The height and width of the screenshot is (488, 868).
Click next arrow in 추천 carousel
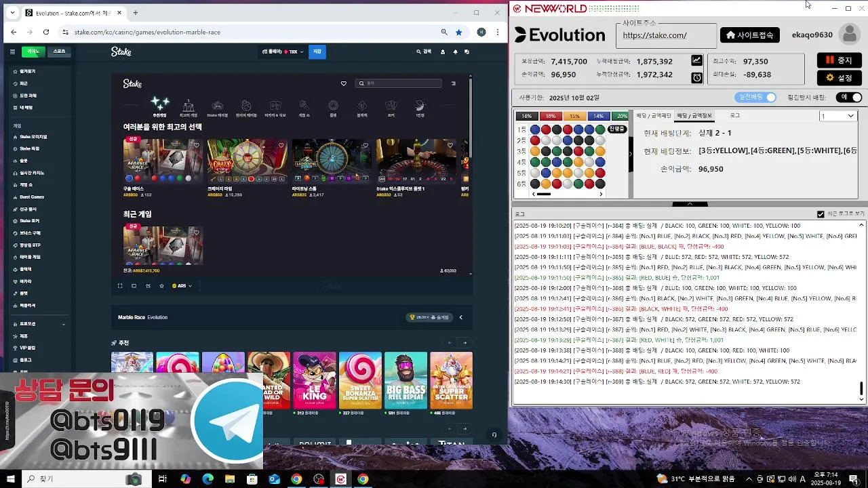(465, 343)
